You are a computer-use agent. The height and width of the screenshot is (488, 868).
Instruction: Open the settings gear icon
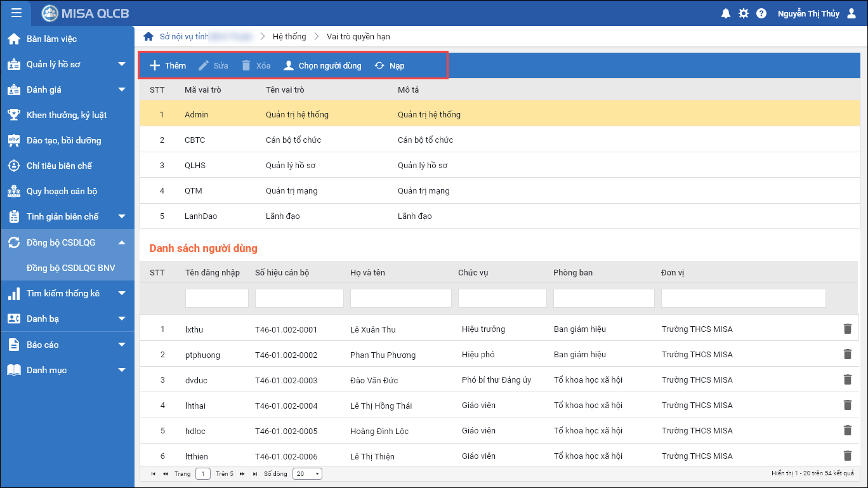[x=744, y=13]
